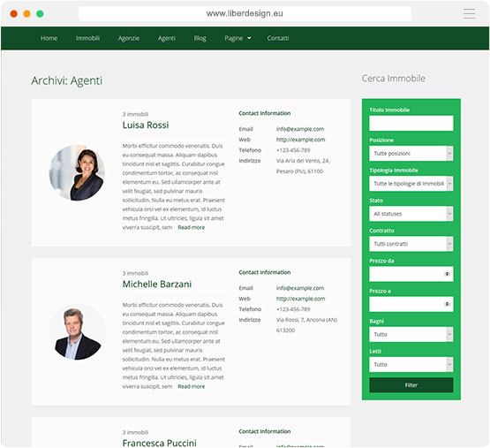The width and height of the screenshot is (490, 448).
Task: Click the address 'Via Rossi, 7, Ancona (AN)'
Action: coord(306,320)
